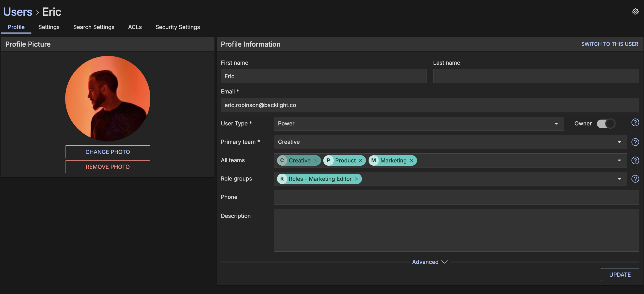The height and width of the screenshot is (294, 644).
Task: Remove the Product team chip
Action: 361,160
